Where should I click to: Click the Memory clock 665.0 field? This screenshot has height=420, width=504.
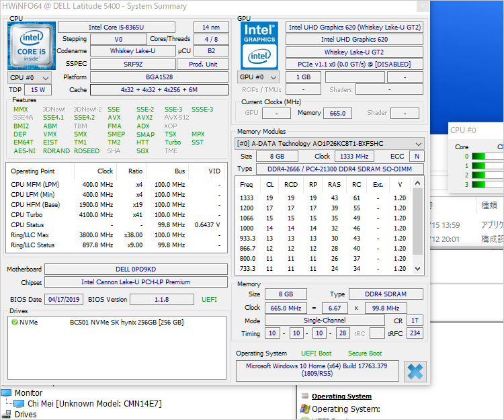[x=337, y=113]
